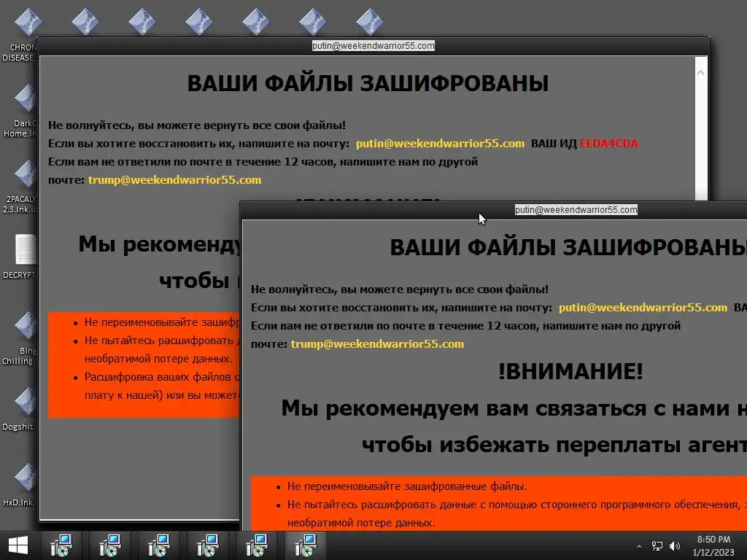Click the back window line 'Не волнуйтесь, вы можете вернуть'

pos(197,125)
